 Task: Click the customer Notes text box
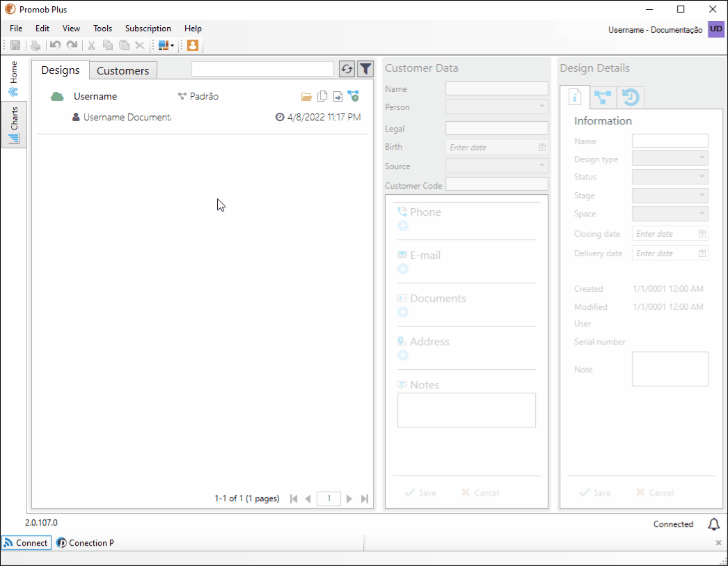click(466, 410)
